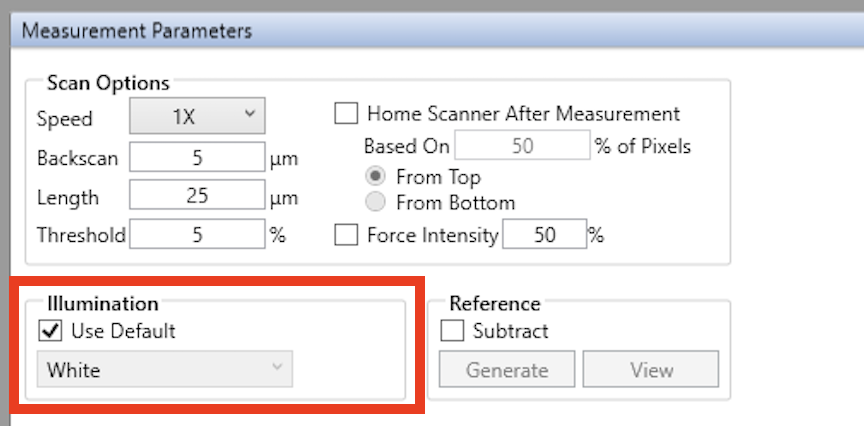Click the Backscan text label
The width and height of the screenshot is (864, 426).
77,158
